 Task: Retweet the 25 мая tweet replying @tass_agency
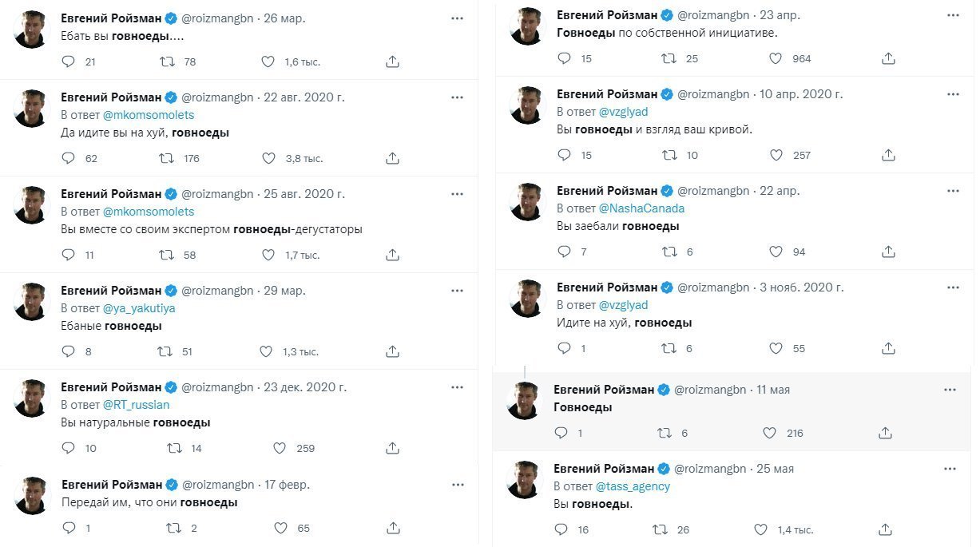coord(661,529)
